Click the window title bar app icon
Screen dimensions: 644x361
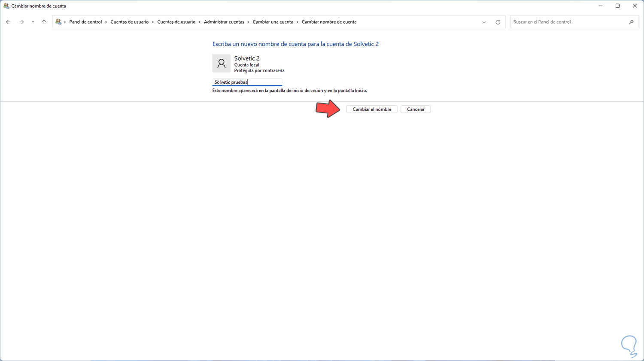6,6
